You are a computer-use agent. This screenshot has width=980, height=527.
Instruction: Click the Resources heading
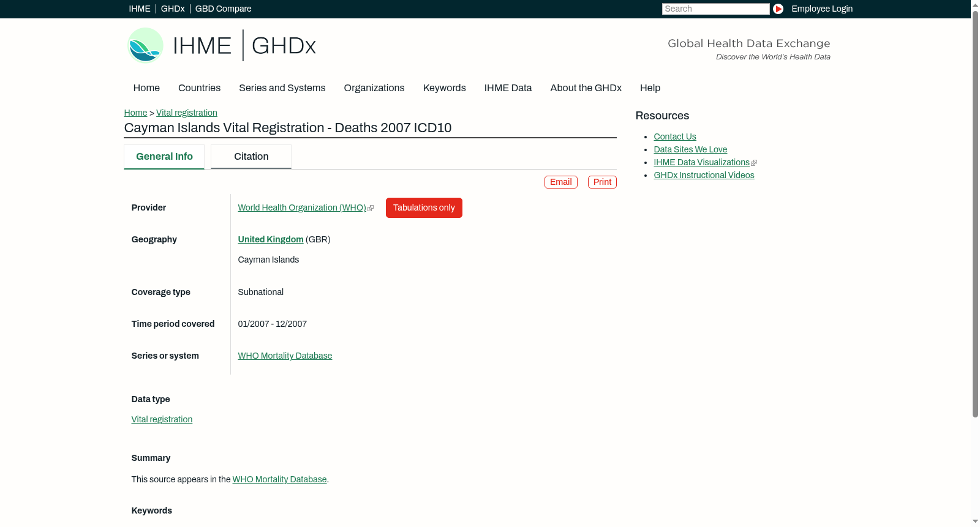tap(662, 116)
